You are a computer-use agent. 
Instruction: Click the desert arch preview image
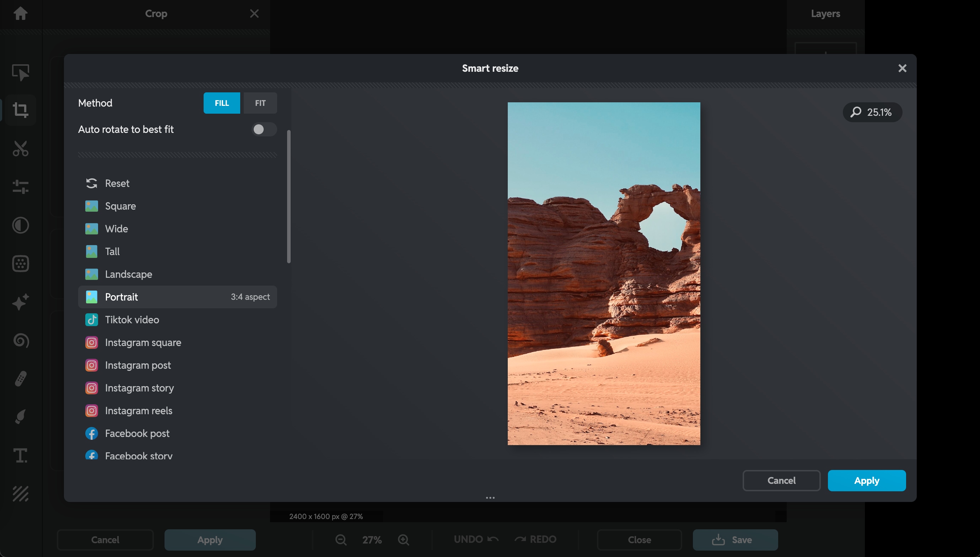click(x=604, y=274)
